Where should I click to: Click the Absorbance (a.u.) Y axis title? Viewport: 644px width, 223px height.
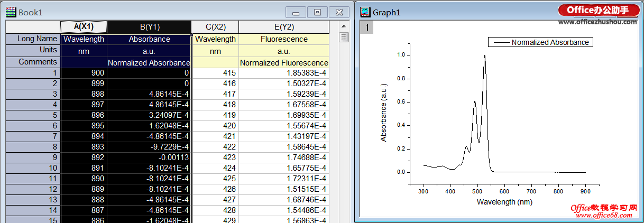384,114
